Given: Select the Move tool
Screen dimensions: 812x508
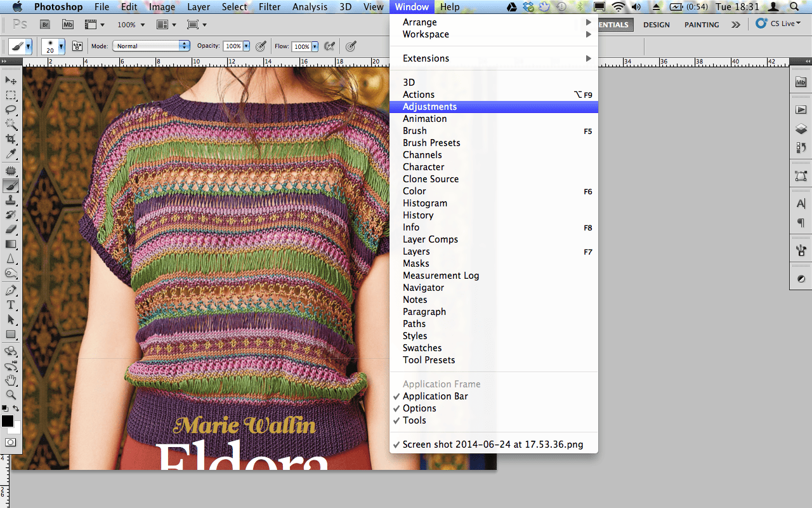Looking at the screenshot, I should (x=11, y=81).
